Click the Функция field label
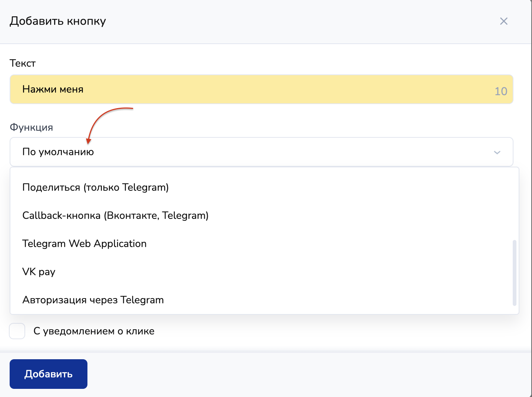The height and width of the screenshot is (397, 532). coord(31,127)
